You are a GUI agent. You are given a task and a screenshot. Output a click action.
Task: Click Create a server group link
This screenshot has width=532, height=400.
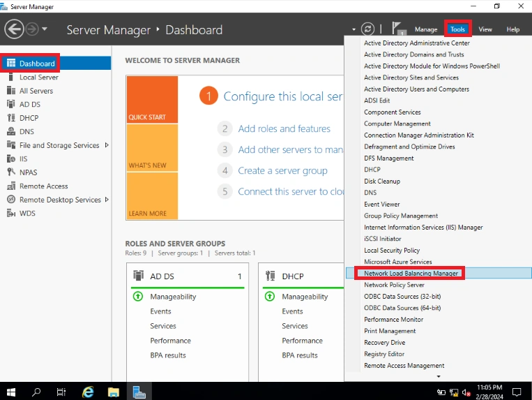pyautogui.click(x=282, y=170)
